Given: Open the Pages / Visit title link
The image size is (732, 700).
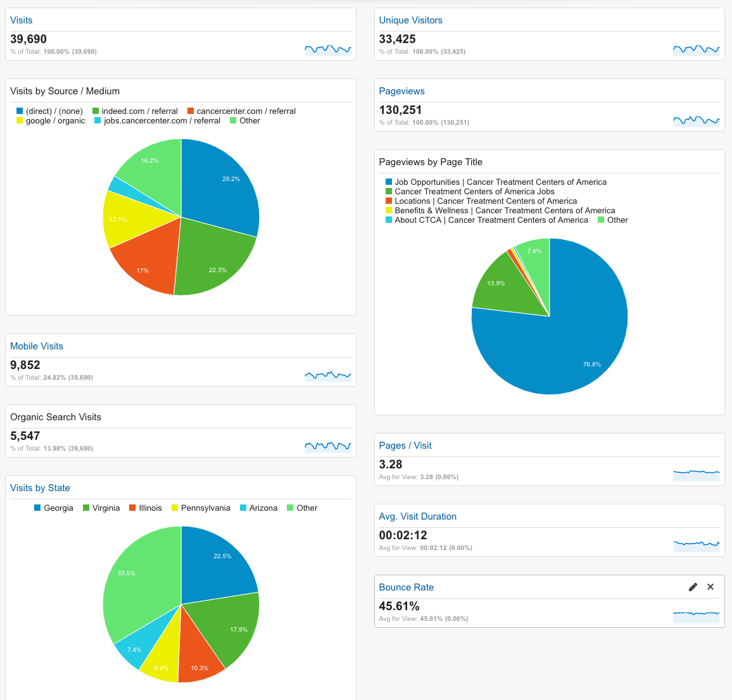Looking at the screenshot, I should (x=405, y=446).
